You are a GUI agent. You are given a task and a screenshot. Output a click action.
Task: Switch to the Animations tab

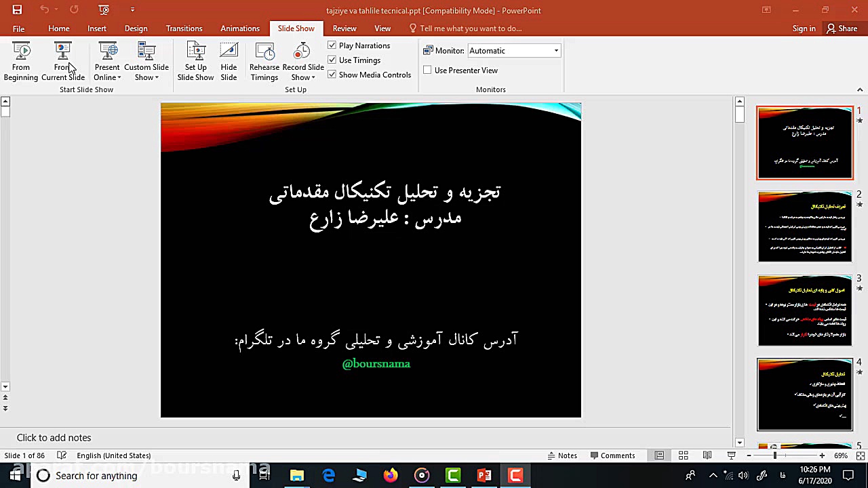(x=240, y=28)
